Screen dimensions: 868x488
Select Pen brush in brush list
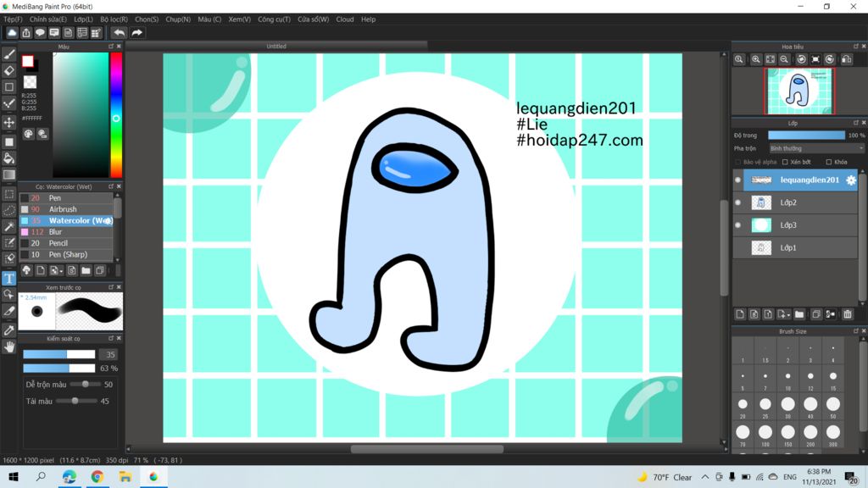pos(66,198)
